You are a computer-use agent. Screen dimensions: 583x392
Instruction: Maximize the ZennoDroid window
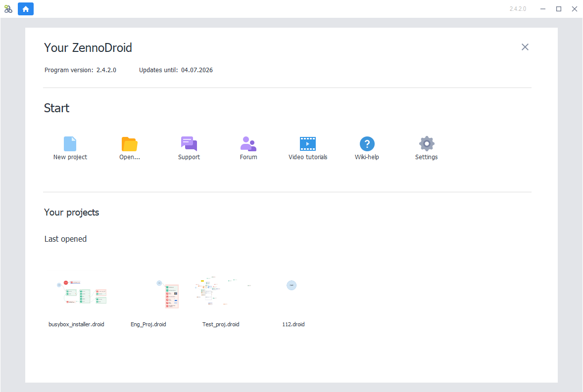click(x=559, y=9)
